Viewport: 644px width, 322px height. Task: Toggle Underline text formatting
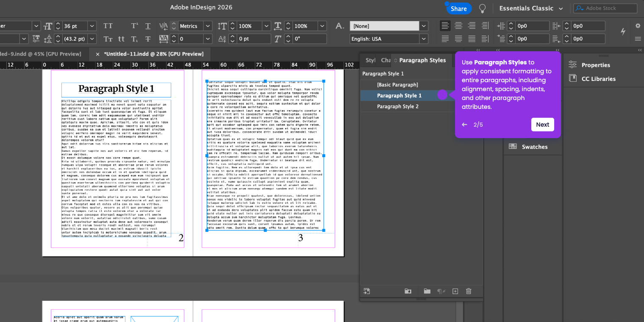click(x=148, y=26)
